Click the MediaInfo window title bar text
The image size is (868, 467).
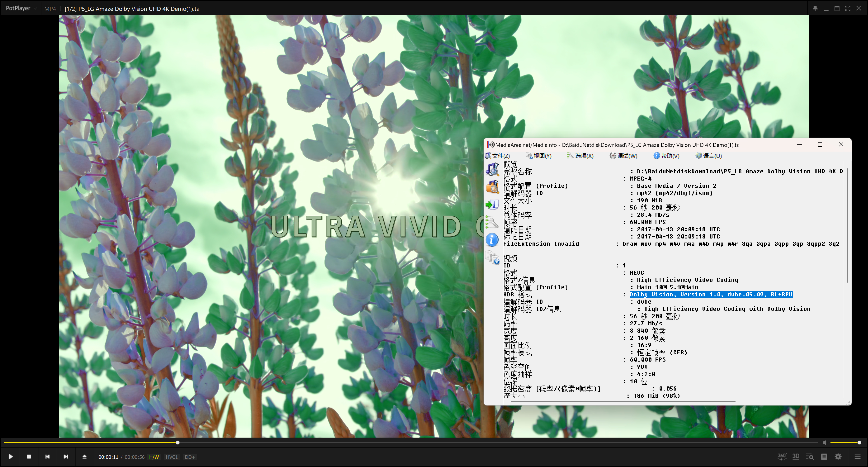pos(617,145)
